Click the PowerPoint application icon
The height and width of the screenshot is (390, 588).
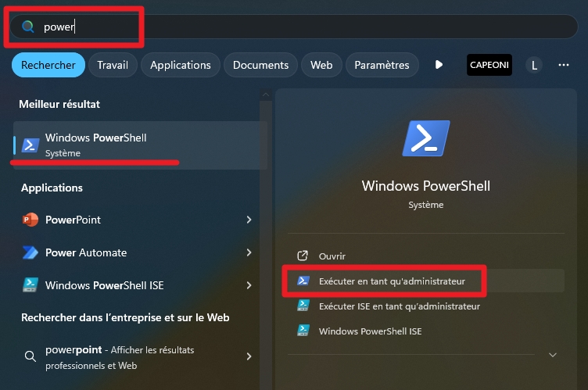[x=30, y=220]
